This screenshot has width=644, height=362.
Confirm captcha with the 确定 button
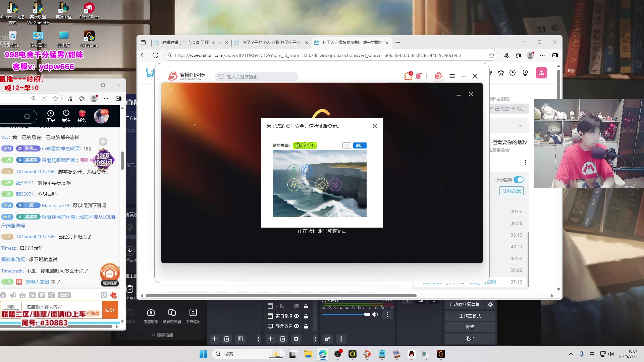coord(360,145)
